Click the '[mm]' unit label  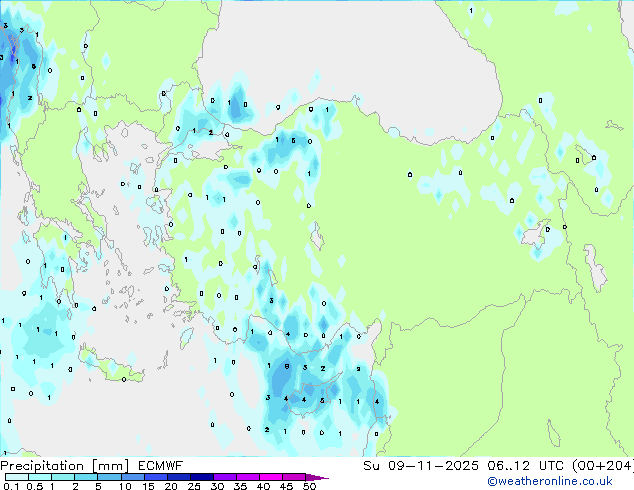click(x=111, y=466)
